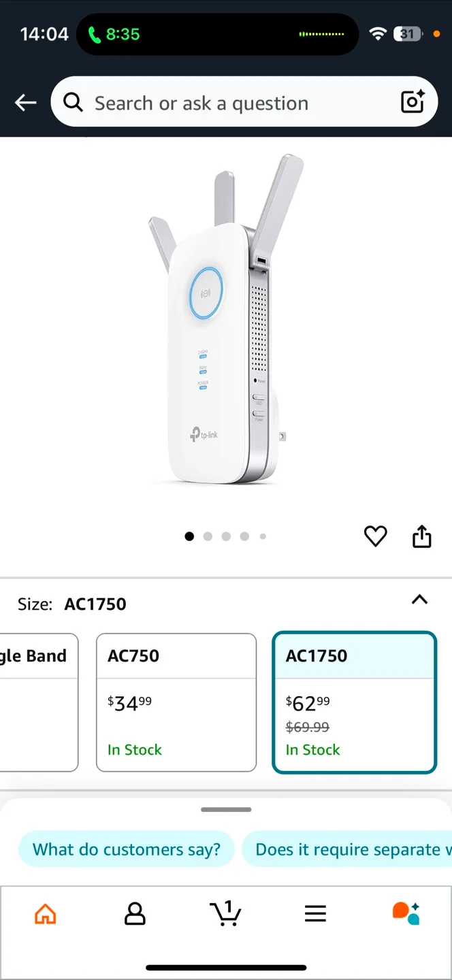The height and width of the screenshot is (980, 452).
Task: Ask 'What do customers say?' suggestion chip
Action: point(126,849)
